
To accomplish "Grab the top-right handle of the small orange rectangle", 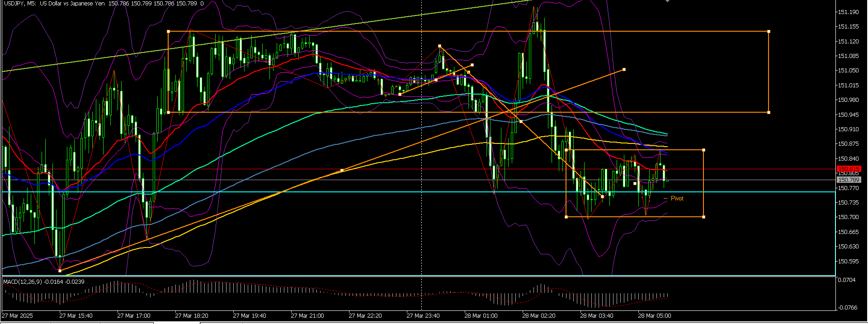I will (703, 150).
